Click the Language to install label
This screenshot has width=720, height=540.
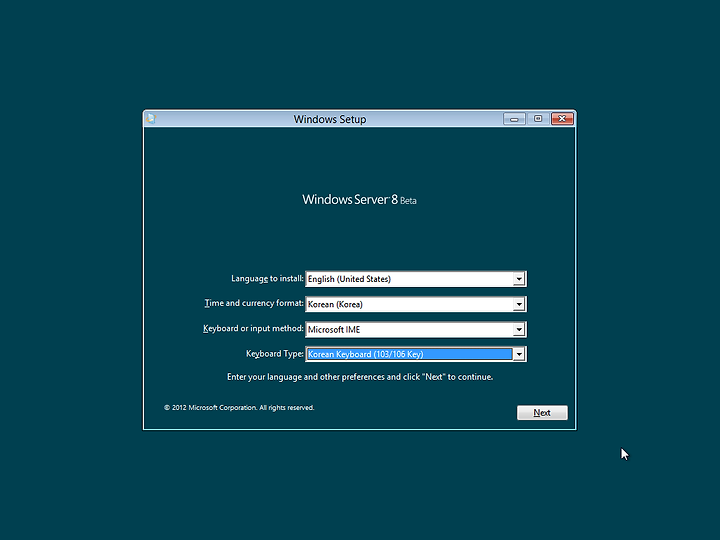(267, 279)
